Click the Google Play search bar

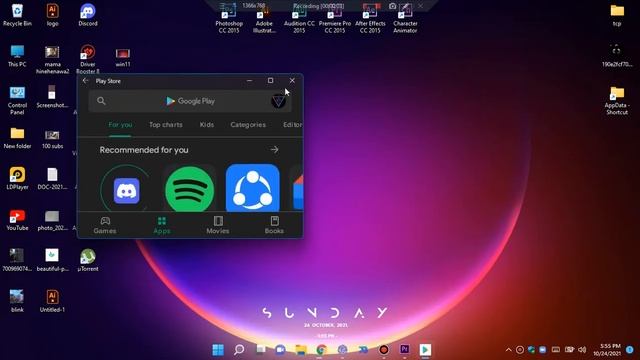pyautogui.click(x=190, y=101)
